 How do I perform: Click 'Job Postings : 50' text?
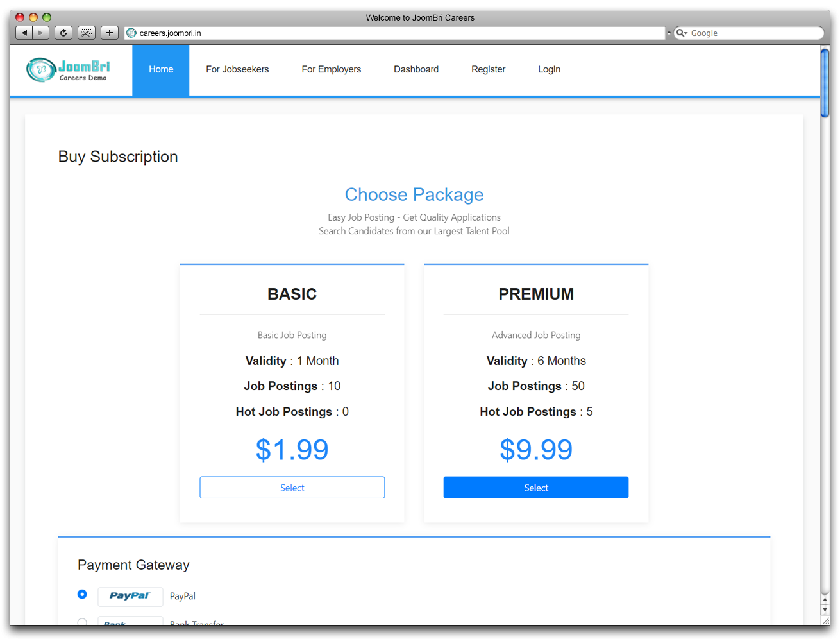pyautogui.click(x=536, y=386)
